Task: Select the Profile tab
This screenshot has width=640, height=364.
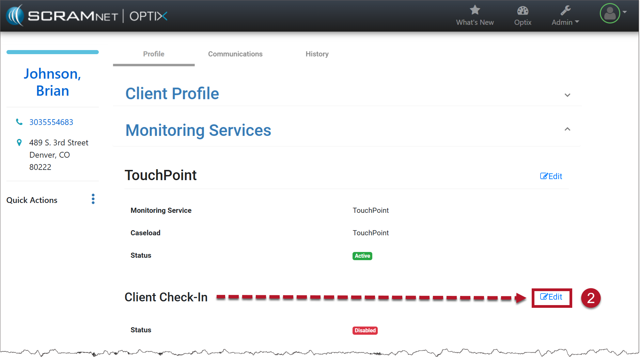Action: click(x=154, y=54)
